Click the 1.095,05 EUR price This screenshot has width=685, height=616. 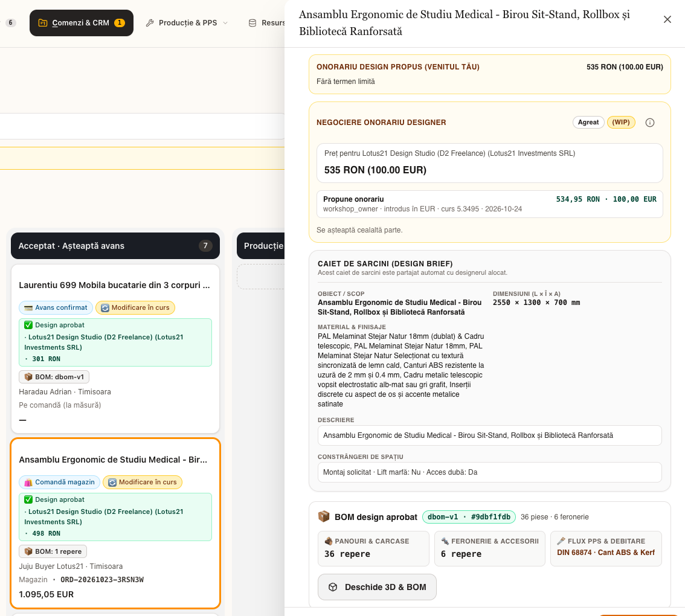(x=47, y=595)
